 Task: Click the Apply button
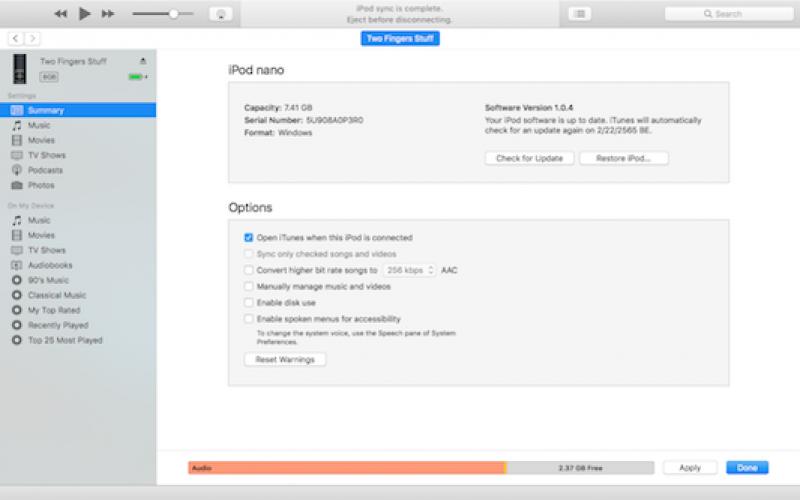pyautogui.click(x=690, y=468)
